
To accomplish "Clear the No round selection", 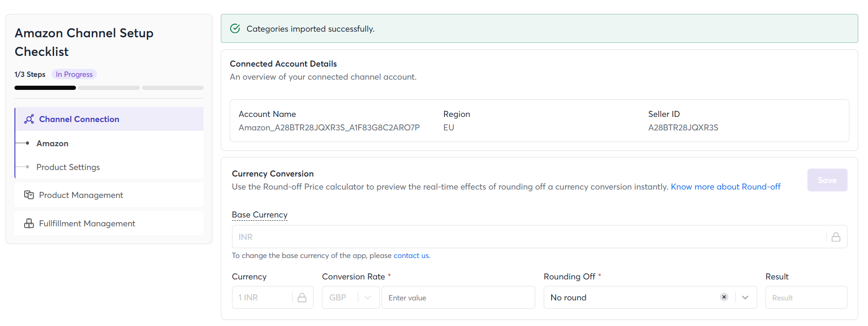I will pyautogui.click(x=724, y=297).
